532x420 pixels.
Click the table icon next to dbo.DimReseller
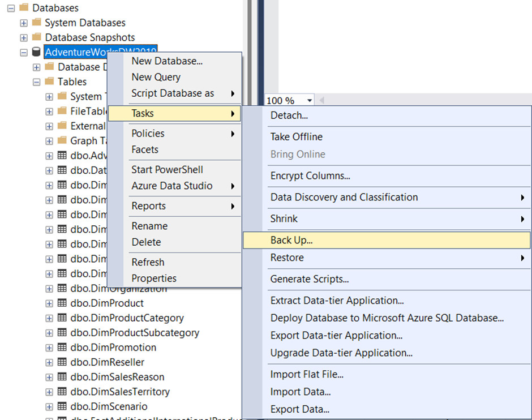(61, 362)
